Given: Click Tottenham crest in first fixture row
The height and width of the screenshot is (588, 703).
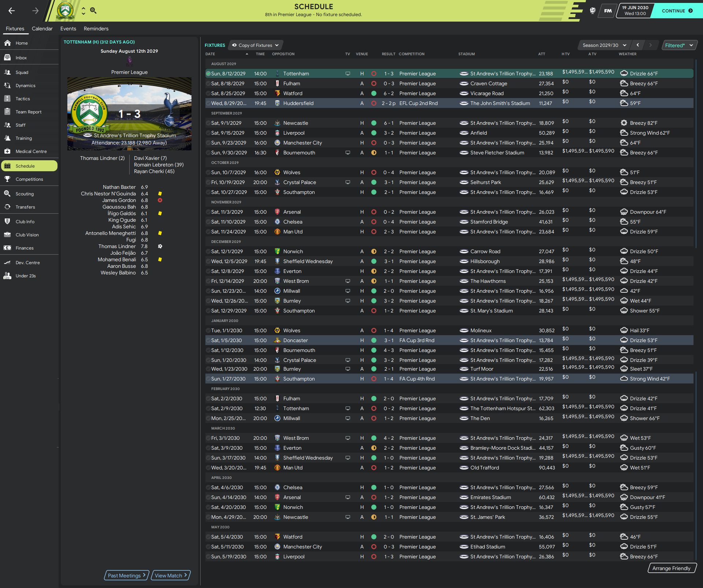Looking at the screenshot, I should click(277, 74).
